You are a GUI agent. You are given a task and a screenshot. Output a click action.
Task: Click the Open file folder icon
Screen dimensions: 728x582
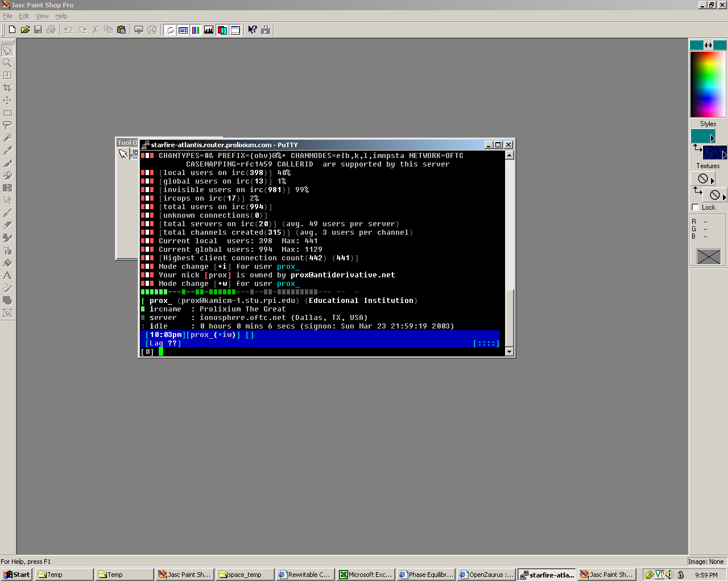(x=25, y=30)
